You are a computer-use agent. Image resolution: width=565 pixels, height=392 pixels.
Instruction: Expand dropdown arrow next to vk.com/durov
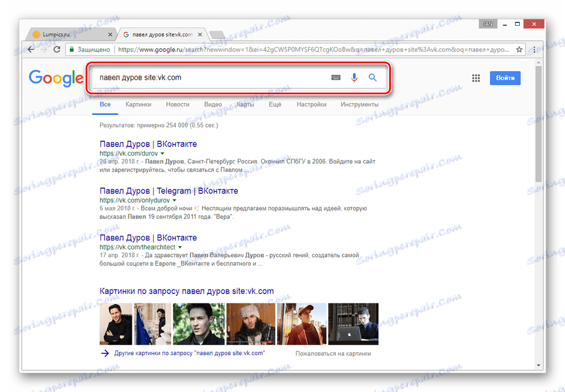(162, 154)
